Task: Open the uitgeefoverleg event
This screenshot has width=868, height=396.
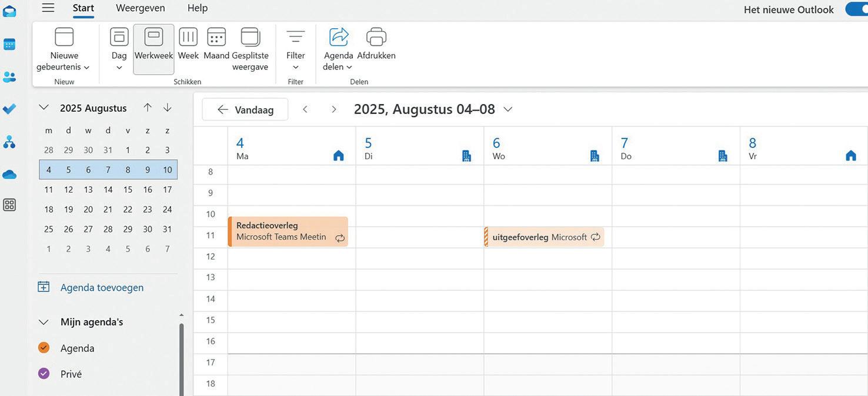Action: pos(545,237)
